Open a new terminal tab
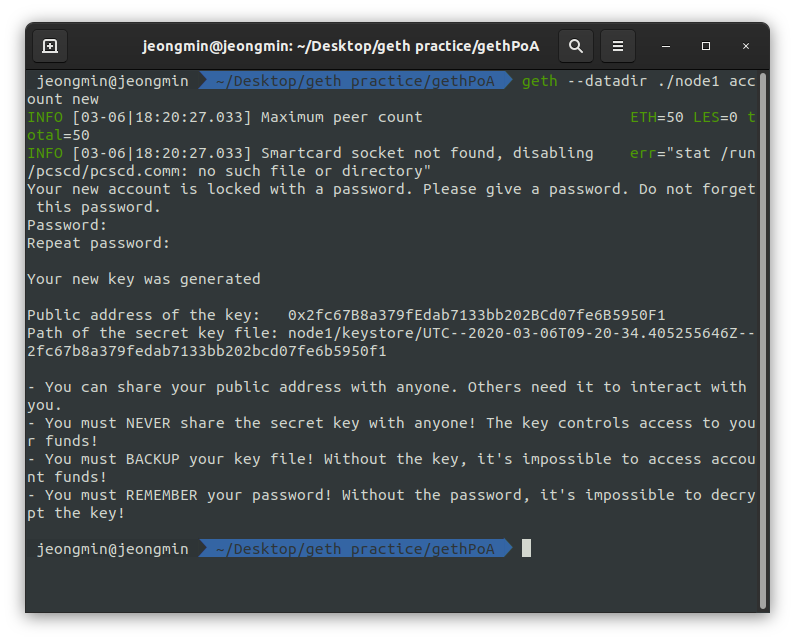 pos(50,46)
